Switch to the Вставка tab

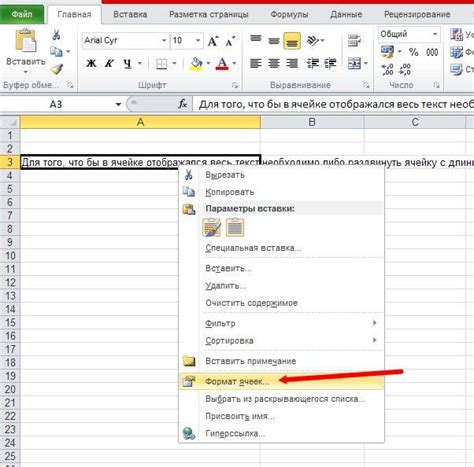pyautogui.click(x=130, y=15)
